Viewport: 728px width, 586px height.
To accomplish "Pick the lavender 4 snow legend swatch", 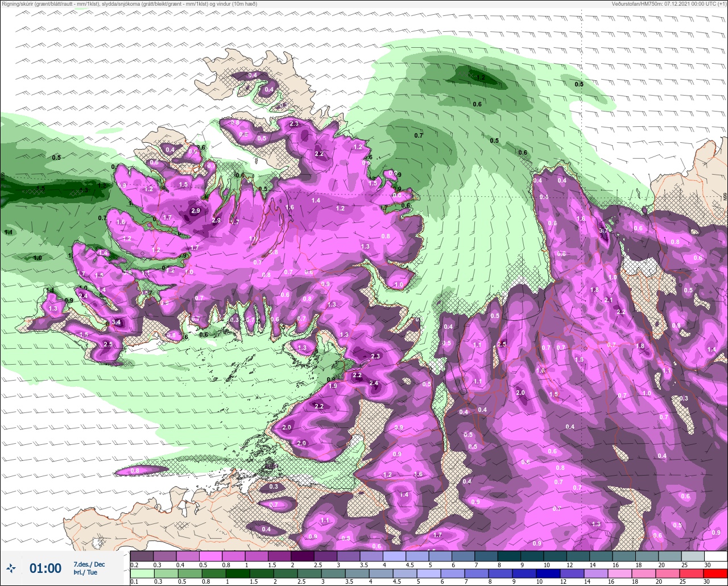I will pos(394,556).
